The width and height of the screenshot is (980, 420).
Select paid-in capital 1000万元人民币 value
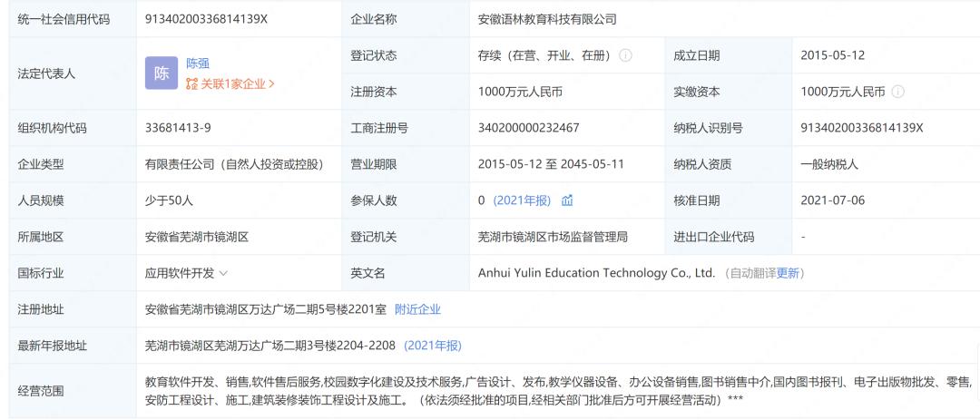coord(843,92)
